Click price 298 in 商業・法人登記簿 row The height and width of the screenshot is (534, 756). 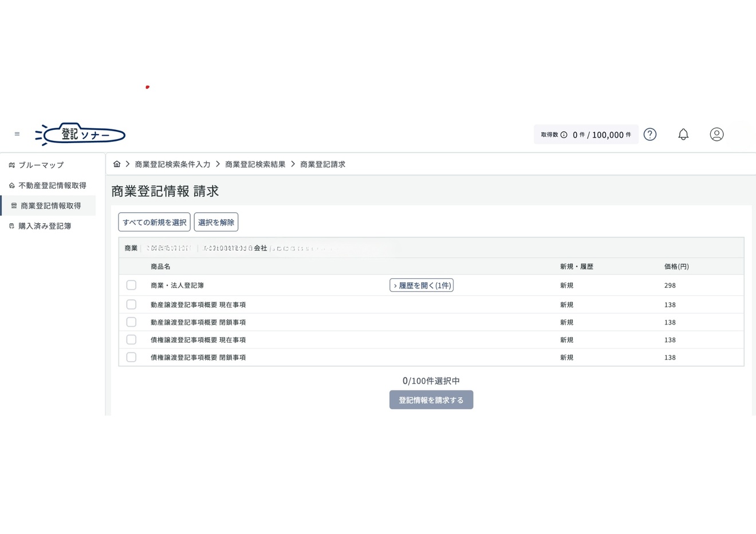(x=670, y=286)
